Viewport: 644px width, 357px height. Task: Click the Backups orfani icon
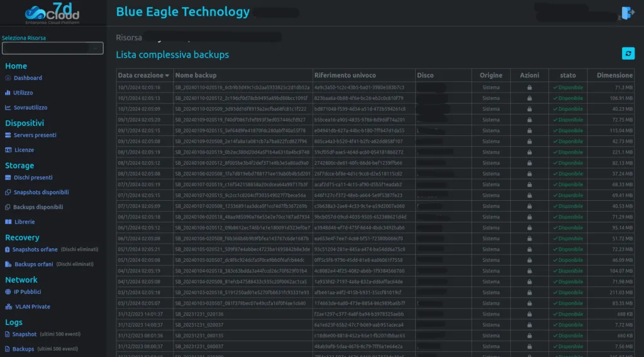tap(8, 264)
